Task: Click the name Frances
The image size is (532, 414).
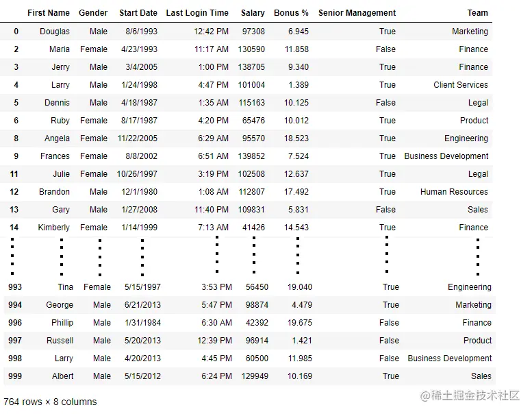Action: [55, 156]
